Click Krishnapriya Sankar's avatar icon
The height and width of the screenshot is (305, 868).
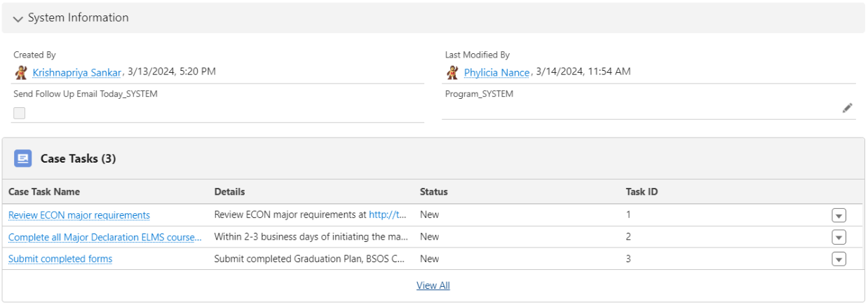click(21, 72)
